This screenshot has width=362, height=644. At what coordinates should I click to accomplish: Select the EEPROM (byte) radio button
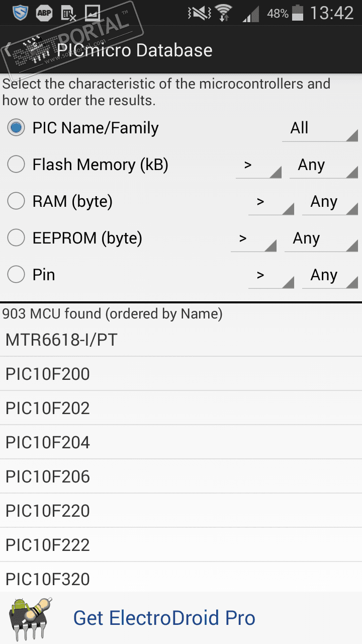pos(16,238)
